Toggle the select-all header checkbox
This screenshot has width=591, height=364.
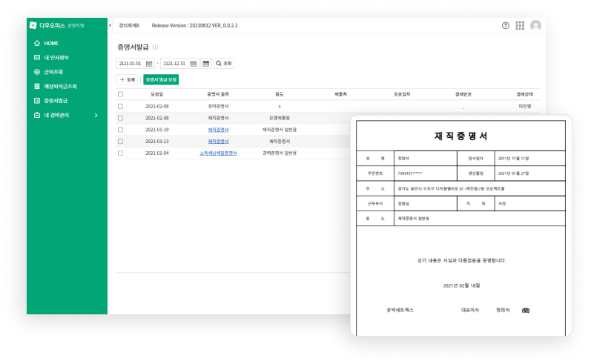[x=120, y=94]
